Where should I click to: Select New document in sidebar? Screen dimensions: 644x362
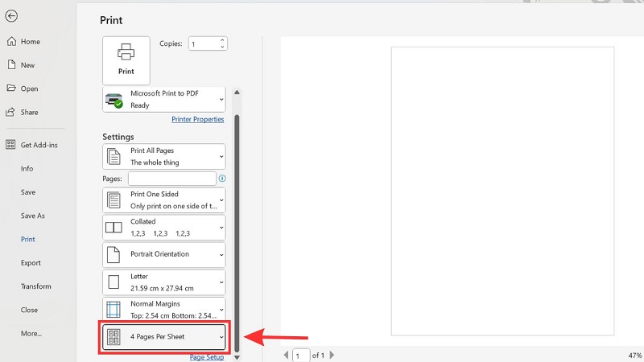(27, 65)
